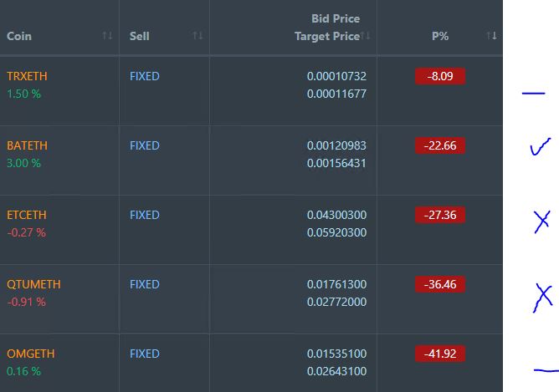Click FIXED sell strategy for BATETH

click(145, 145)
